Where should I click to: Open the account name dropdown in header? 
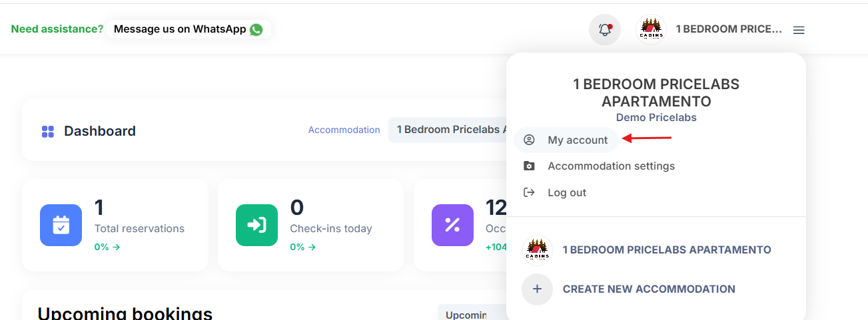(x=728, y=29)
